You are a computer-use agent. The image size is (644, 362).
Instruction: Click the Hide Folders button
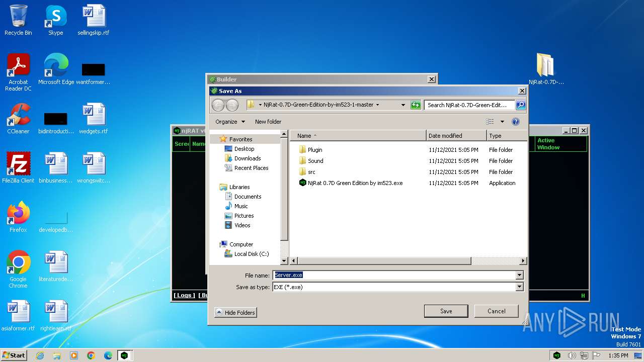coord(235,313)
